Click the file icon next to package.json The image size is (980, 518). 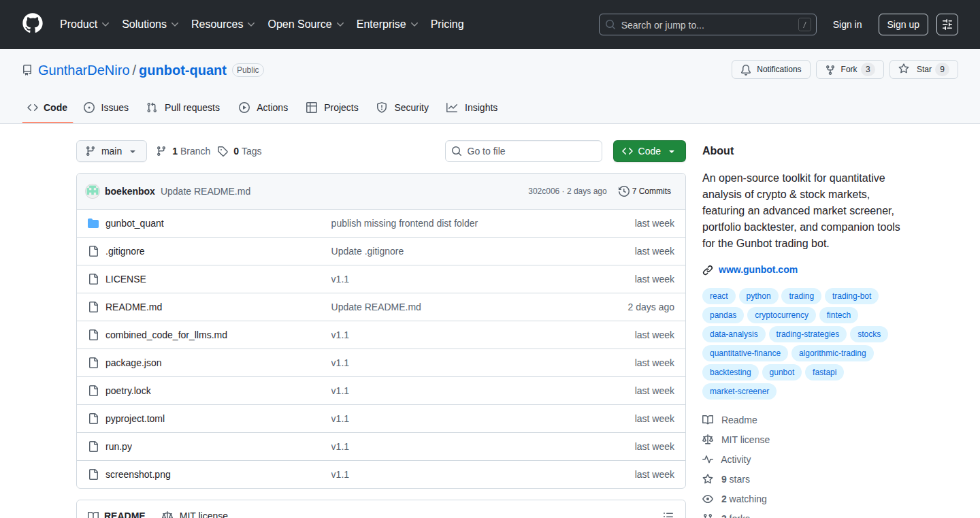[x=93, y=363]
